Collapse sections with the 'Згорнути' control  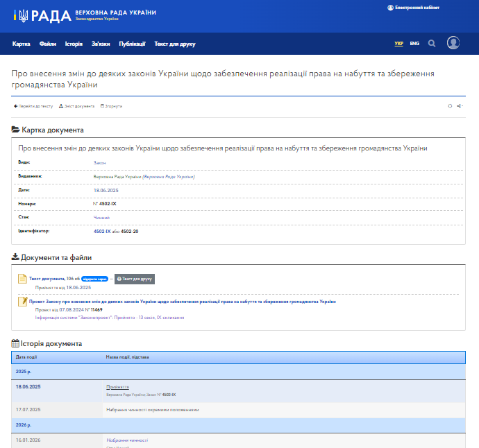point(112,106)
